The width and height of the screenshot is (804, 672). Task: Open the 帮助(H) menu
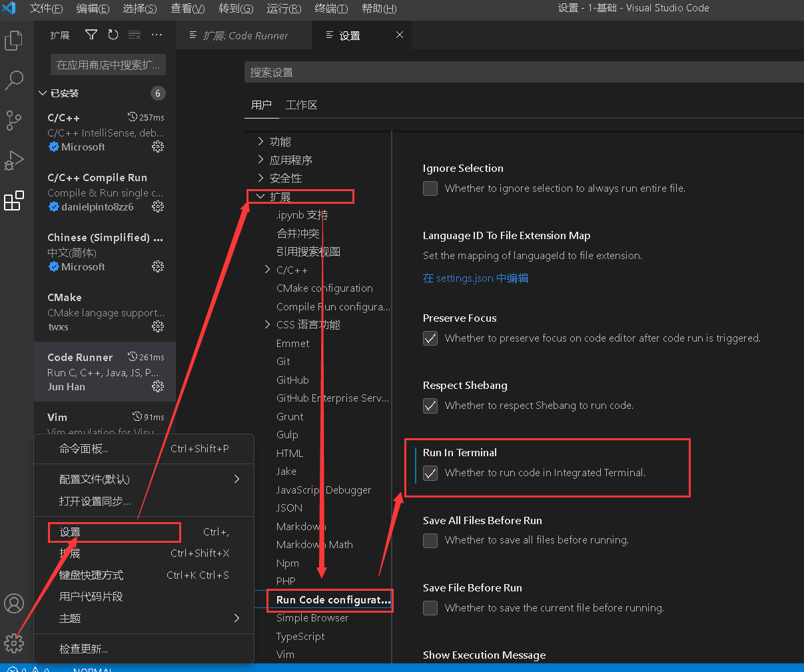[379, 8]
